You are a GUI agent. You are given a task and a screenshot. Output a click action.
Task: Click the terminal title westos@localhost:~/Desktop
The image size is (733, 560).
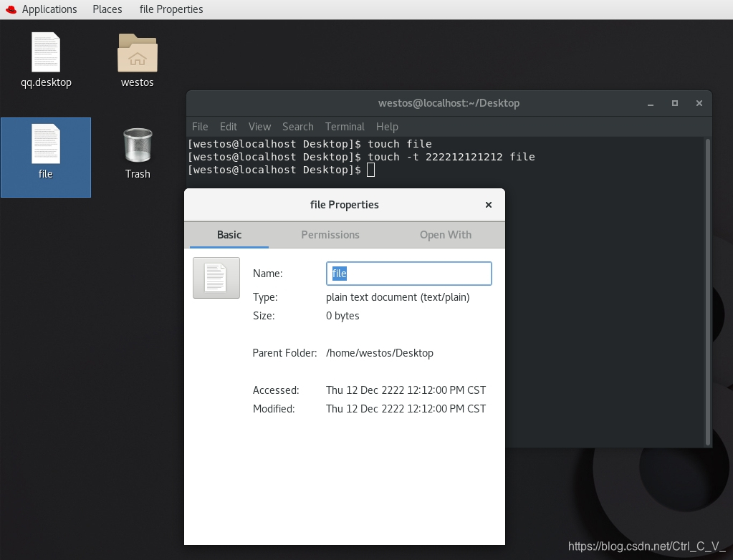pos(449,103)
